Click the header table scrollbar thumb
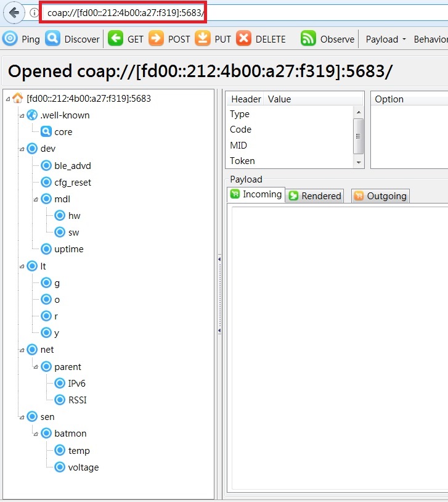Image resolution: width=448 pixels, height=502 pixels. [x=359, y=136]
